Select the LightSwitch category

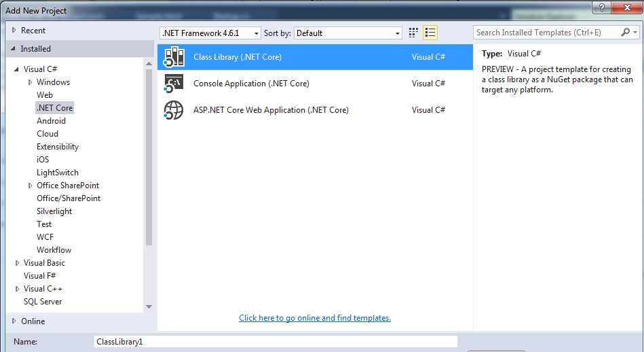[58, 173]
